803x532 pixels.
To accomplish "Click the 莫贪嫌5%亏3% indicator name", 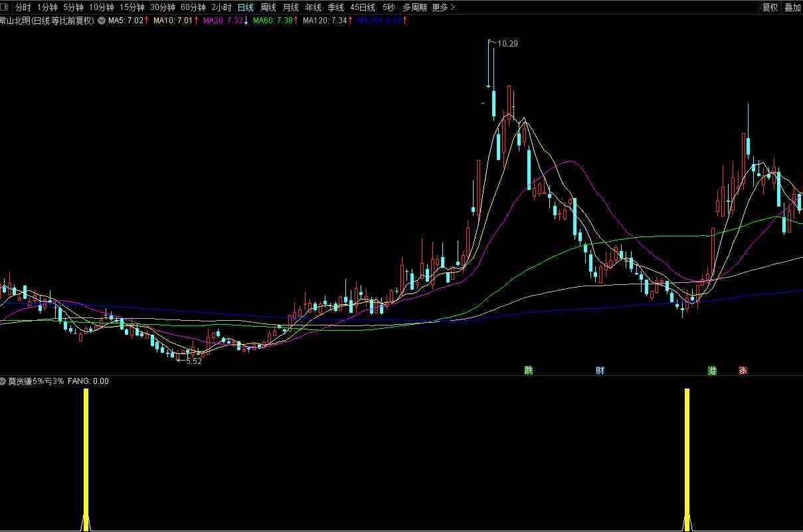I will pos(36,381).
